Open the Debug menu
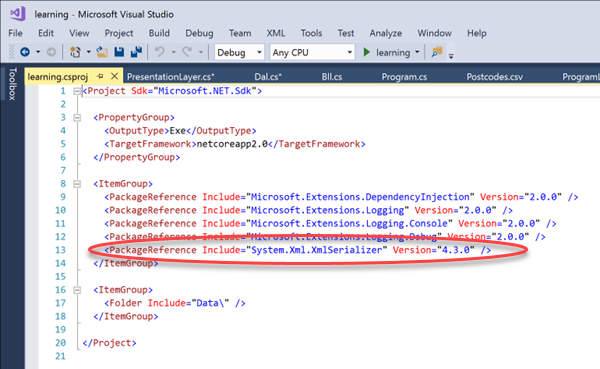The width and height of the screenshot is (600, 369). pyautogui.click(x=199, y=33)
